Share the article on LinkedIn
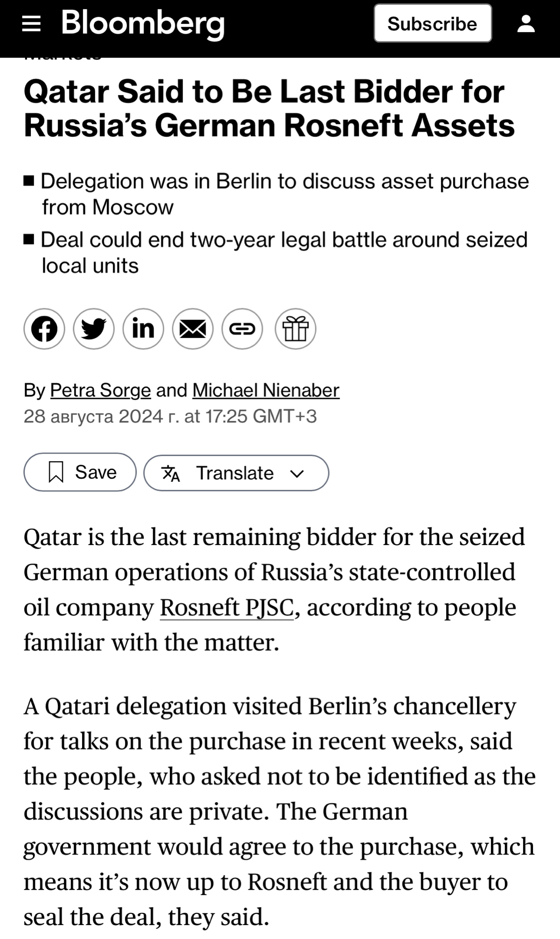This screenshot has width=560, height=939. pyautogui.click(x=144, y=329)
